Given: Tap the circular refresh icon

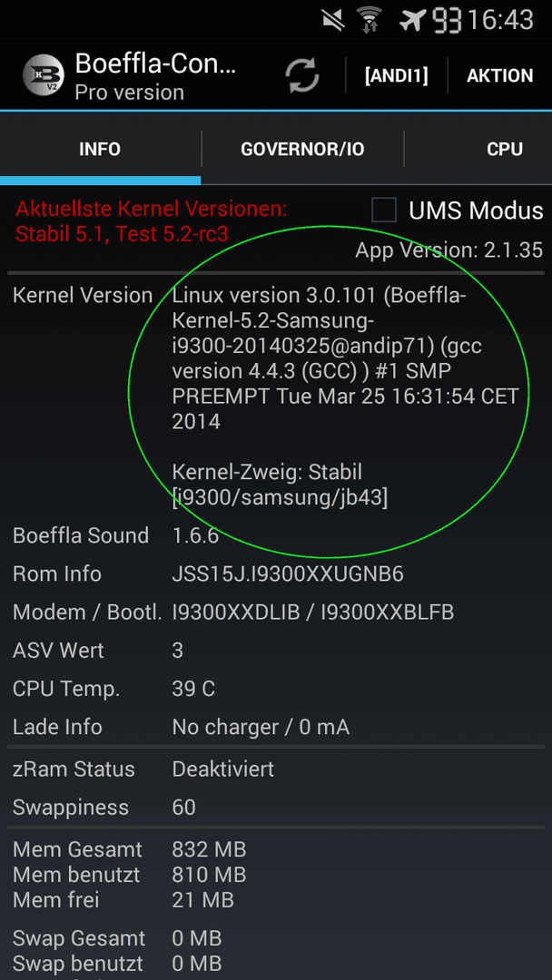Looking at the screenshot, I should [x=302, y=75].
